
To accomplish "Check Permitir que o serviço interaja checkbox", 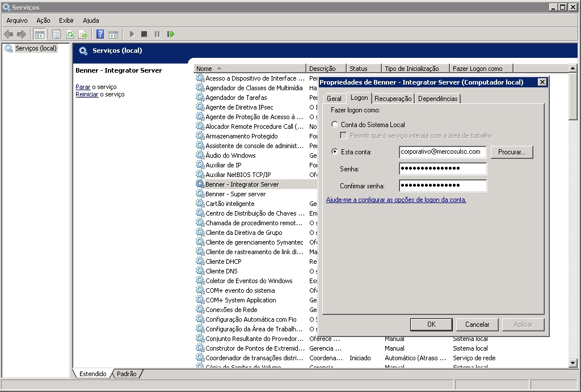I will click(x=343, y=136).
